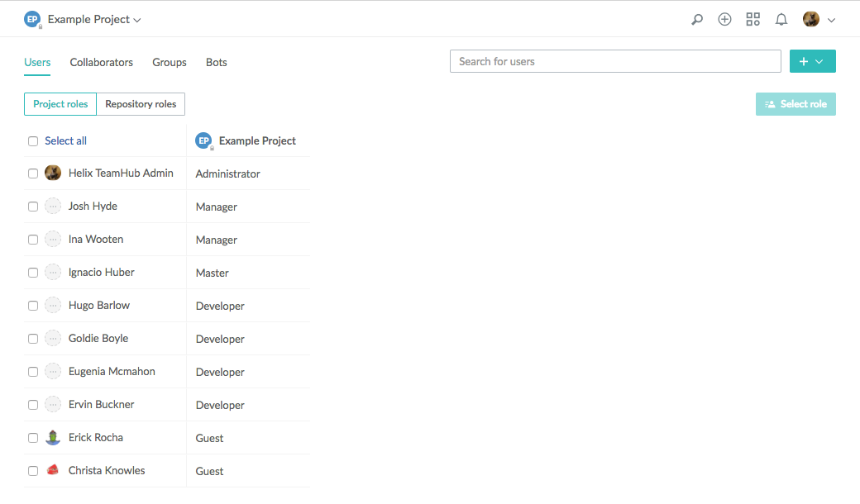Click the search magnifier icon in header
Viewport: 860px width, 504px height.
[x=697, y=20]
